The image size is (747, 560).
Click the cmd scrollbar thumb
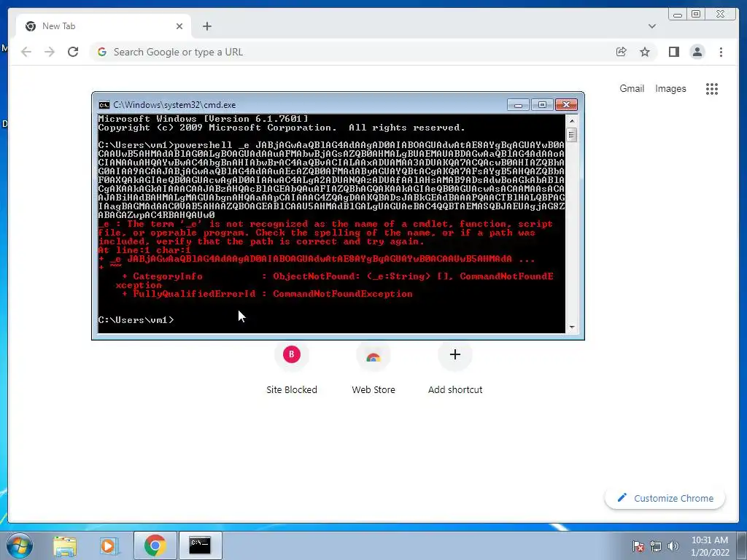572,135
